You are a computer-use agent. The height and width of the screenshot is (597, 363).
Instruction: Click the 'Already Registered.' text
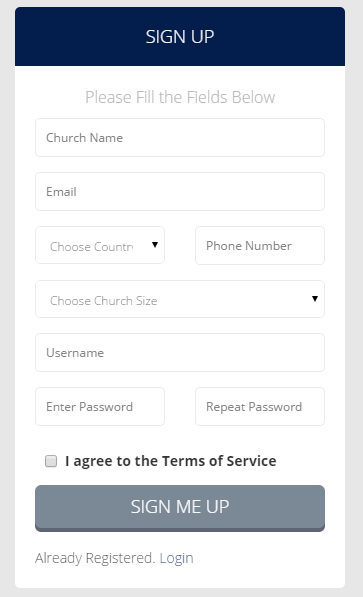click(95, 558)
